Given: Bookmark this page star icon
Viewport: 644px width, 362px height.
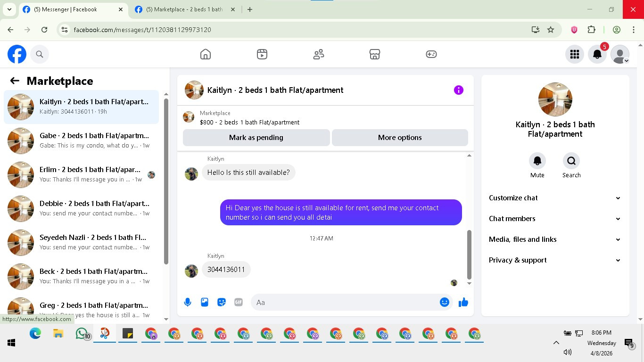Looking at the screenshot, I should click(x=551, y=30).
